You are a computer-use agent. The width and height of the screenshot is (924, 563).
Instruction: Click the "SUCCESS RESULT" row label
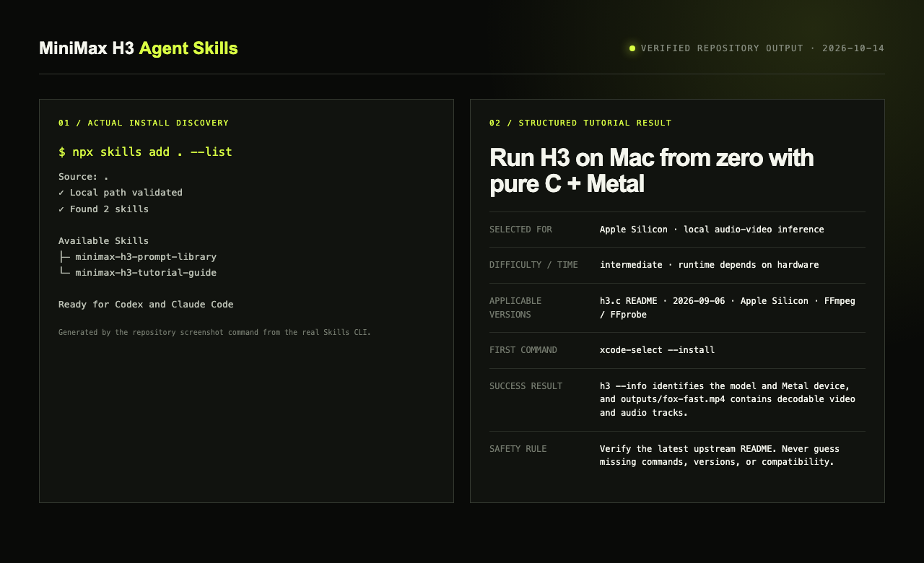(x=526, y=386)
